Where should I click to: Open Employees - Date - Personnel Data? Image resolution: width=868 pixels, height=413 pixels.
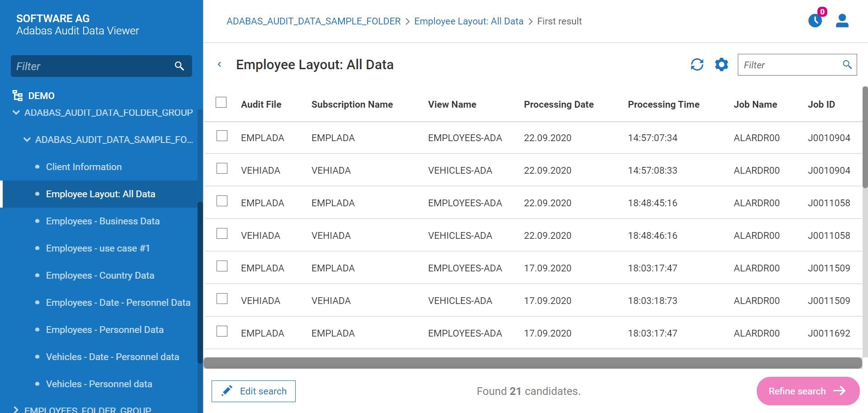118,303
